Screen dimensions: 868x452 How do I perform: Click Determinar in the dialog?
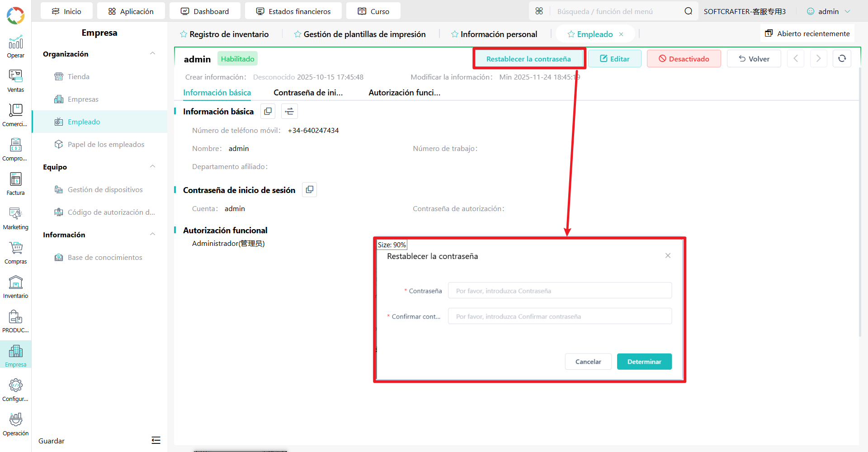[x=644, y=362]
